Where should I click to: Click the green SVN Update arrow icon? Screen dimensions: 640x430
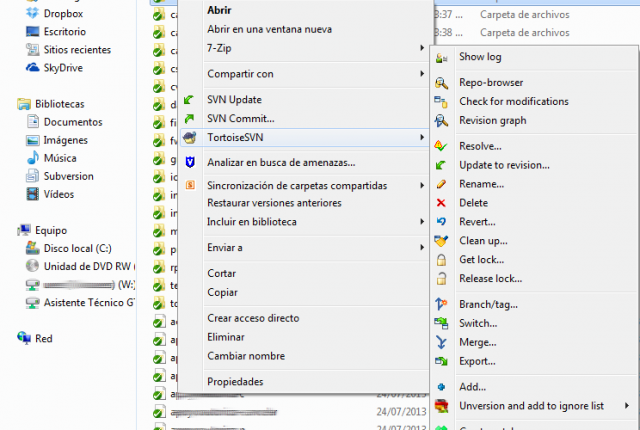[189, 100]
